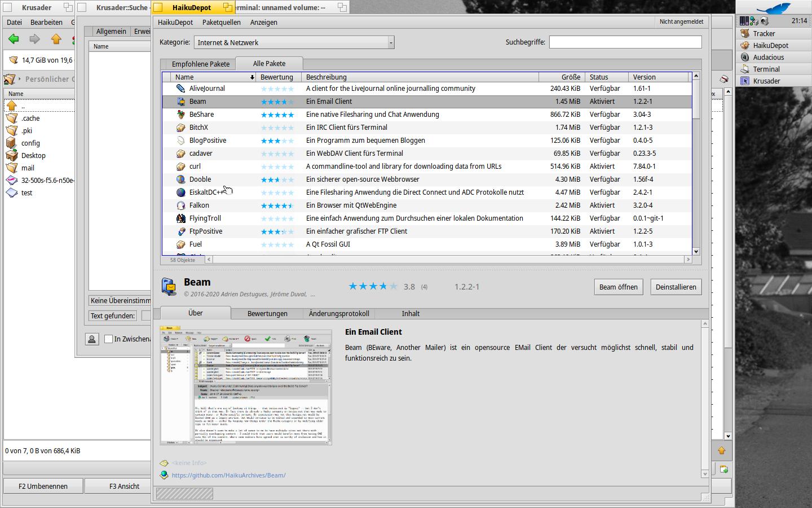Click the Deskbar clock showing 21:14
The image size is (812, 508).
coord(799,21)
